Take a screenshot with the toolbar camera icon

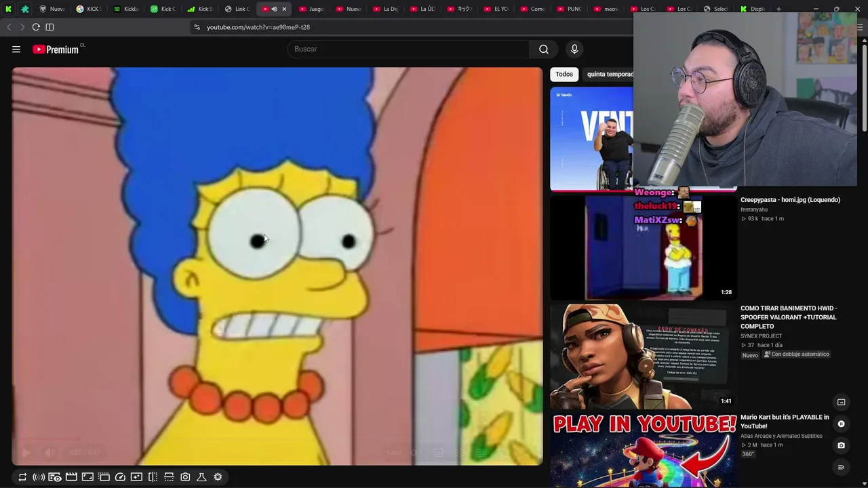(x=185, y=477)
